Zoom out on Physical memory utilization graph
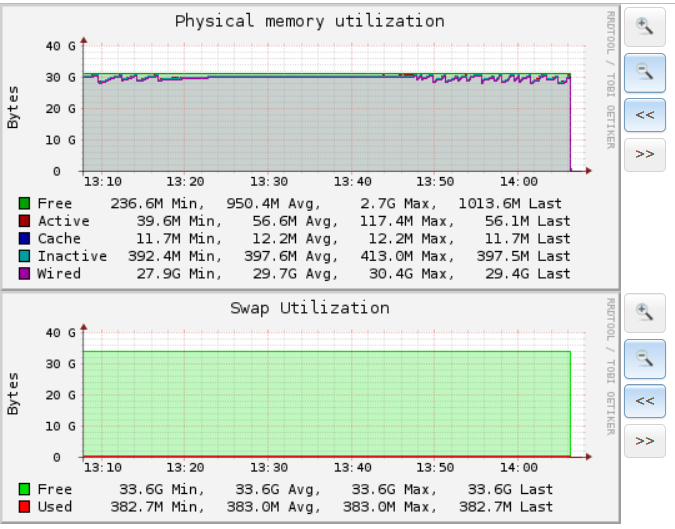 [x=644, y=72]
